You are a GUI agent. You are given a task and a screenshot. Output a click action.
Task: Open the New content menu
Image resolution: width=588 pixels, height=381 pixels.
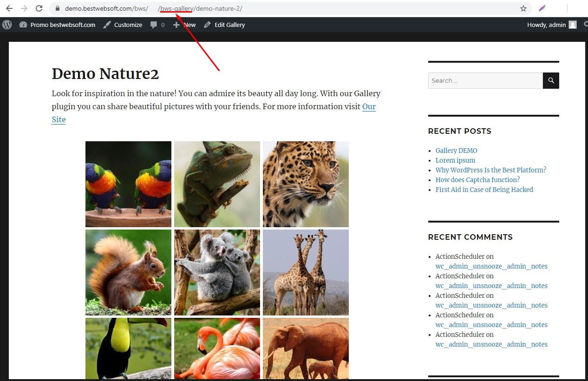(184, 25)
